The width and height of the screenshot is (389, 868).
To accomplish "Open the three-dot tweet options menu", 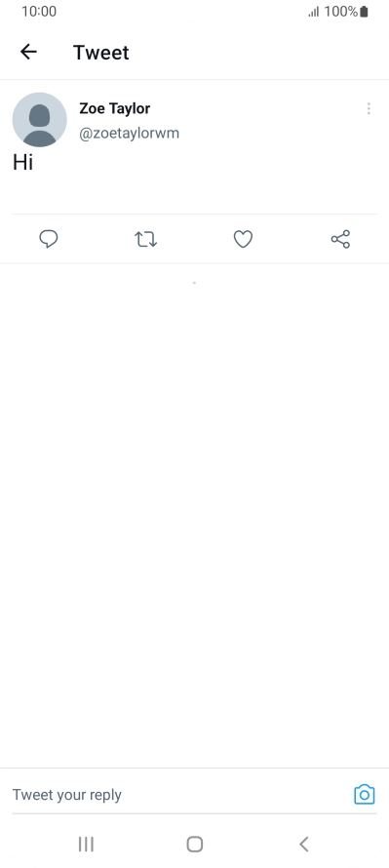I will click(x=369, y=108).
